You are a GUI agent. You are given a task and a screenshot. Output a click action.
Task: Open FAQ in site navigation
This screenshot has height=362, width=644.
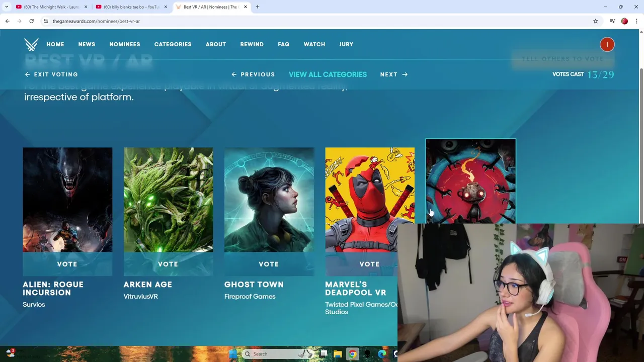(x=284, y=44)
